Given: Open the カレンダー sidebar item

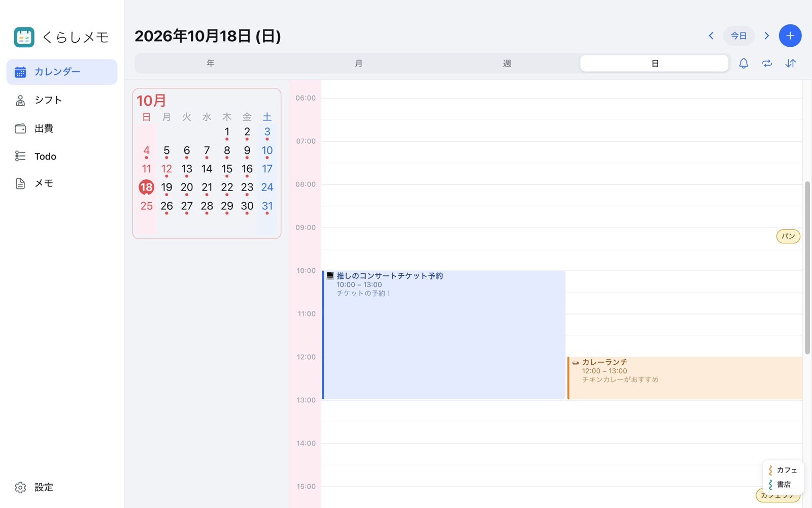Looking at the screenshot, I should click(62, 72).
